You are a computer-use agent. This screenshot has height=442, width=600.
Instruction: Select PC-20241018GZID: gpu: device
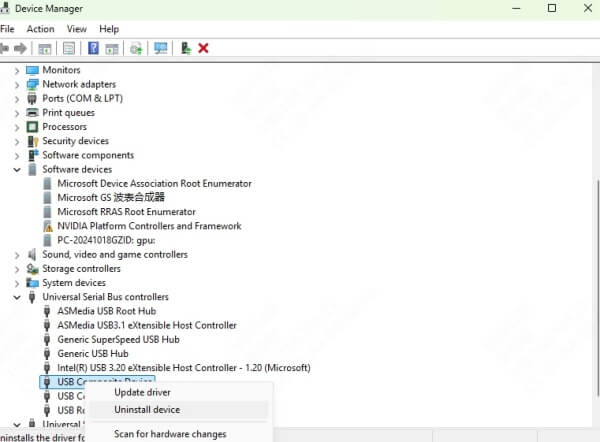click(106, 240)
